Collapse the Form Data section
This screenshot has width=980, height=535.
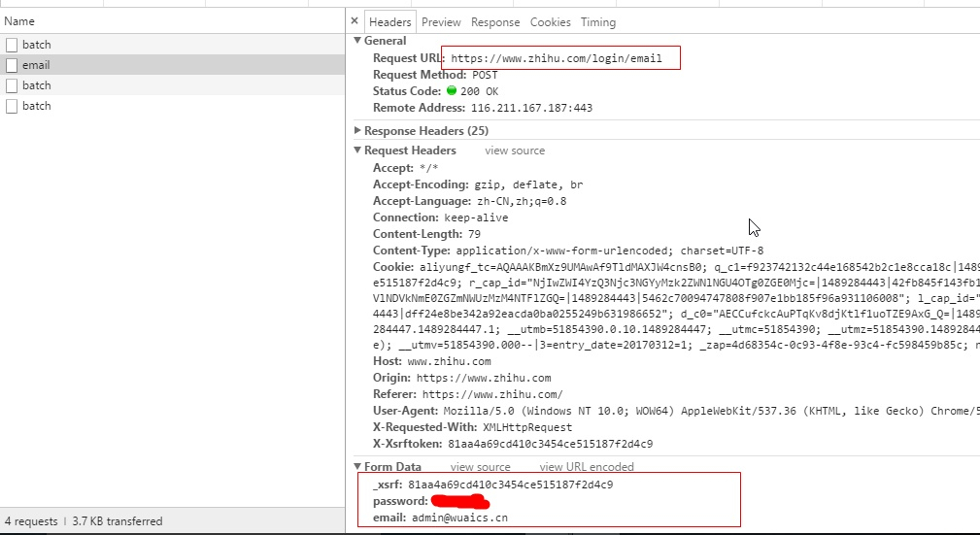click(357, 467)
